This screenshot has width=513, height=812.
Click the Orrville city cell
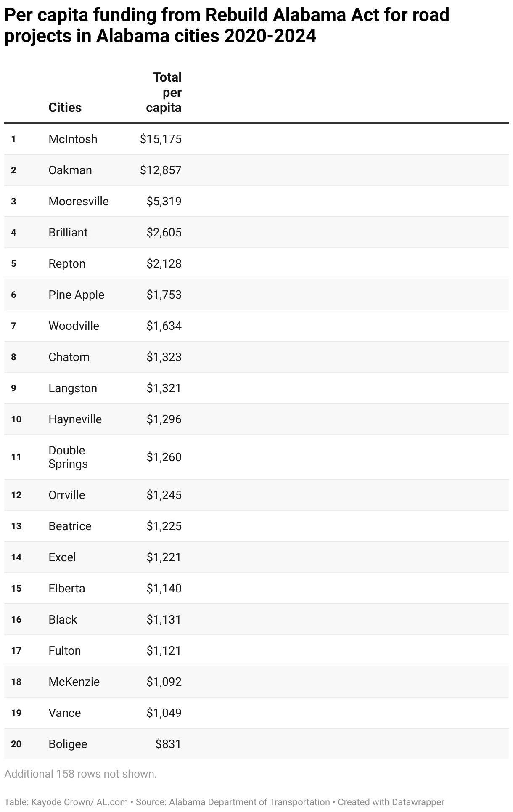(x=67, y=495)
